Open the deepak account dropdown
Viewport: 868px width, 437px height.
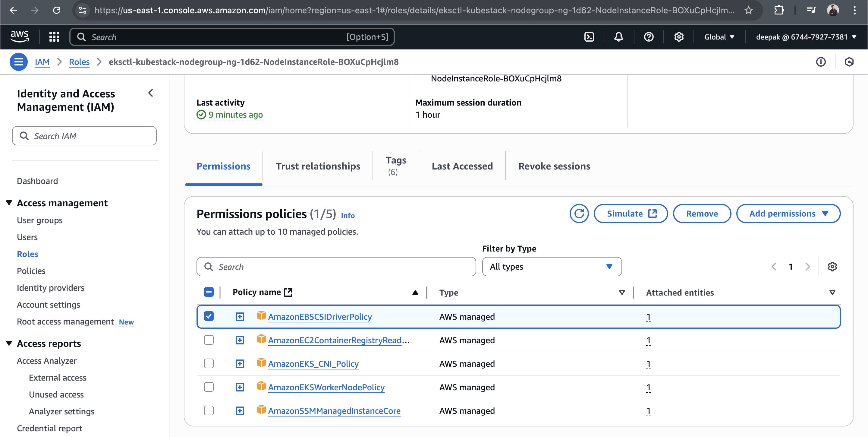pos(806,37)
